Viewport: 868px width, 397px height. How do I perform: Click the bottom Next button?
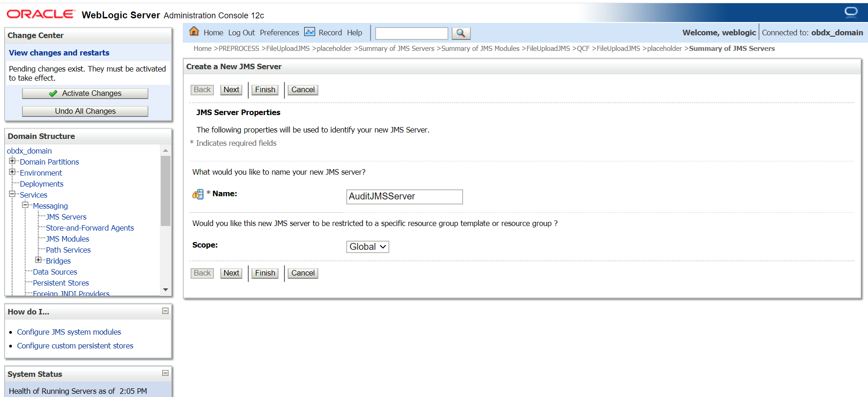pyautogui.click(x=231, y=273)
